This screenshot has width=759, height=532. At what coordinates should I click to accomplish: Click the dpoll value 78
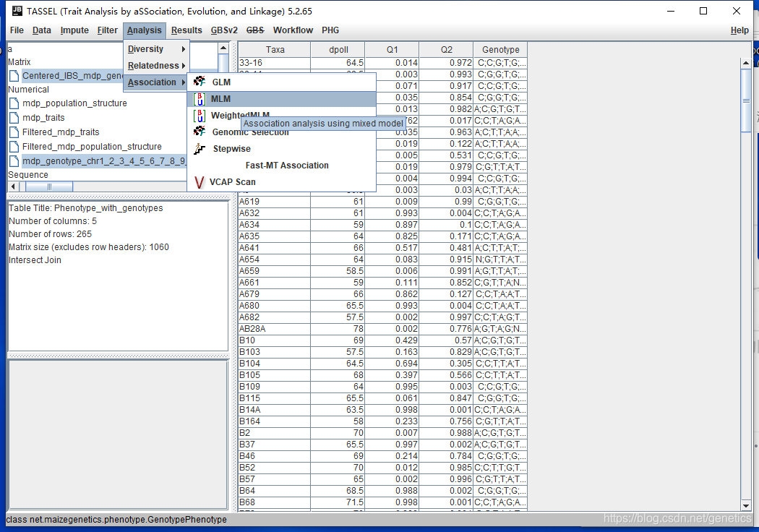tap(338, 329)
